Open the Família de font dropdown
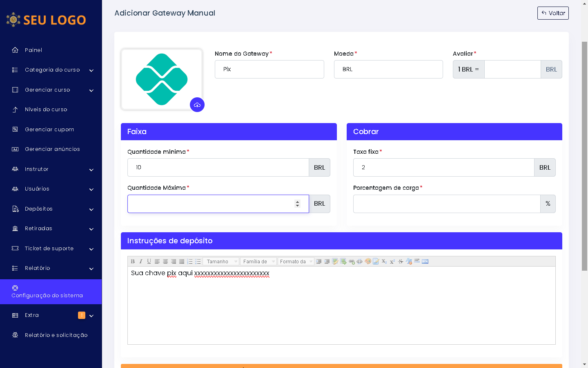This screenshot has height=368, width=588. 258,262
